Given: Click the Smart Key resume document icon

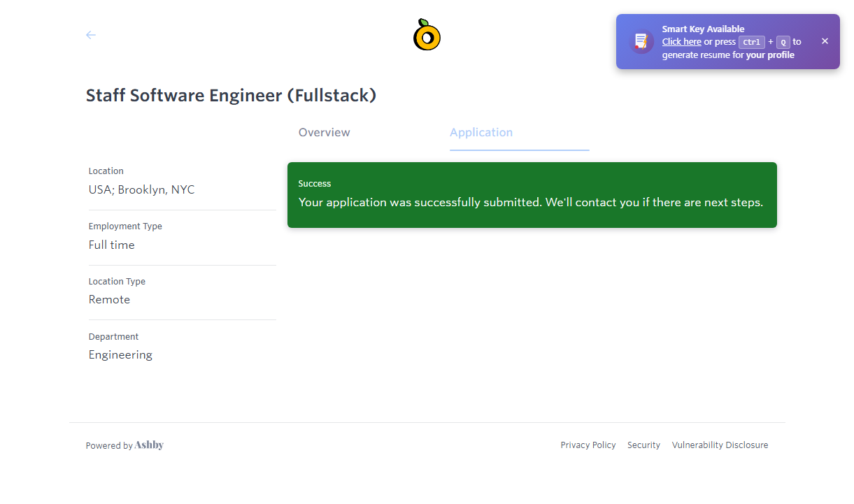Looking at the screenshot, I should click(641, 42).
